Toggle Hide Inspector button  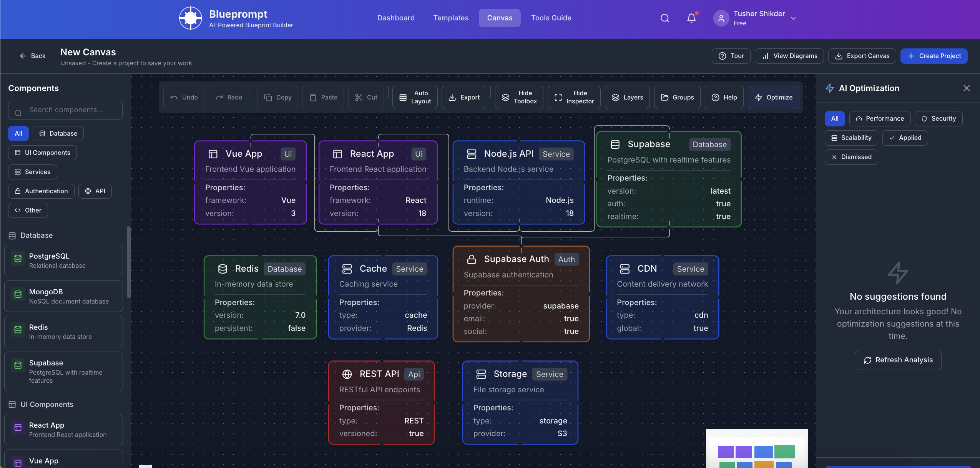point(574,97)
